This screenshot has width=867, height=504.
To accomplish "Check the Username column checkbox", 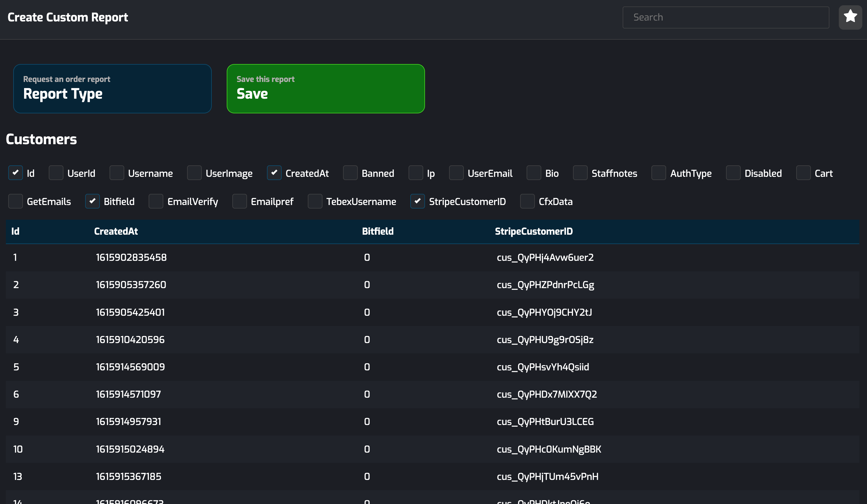I will pyautogui.click(x=117, y=173).
